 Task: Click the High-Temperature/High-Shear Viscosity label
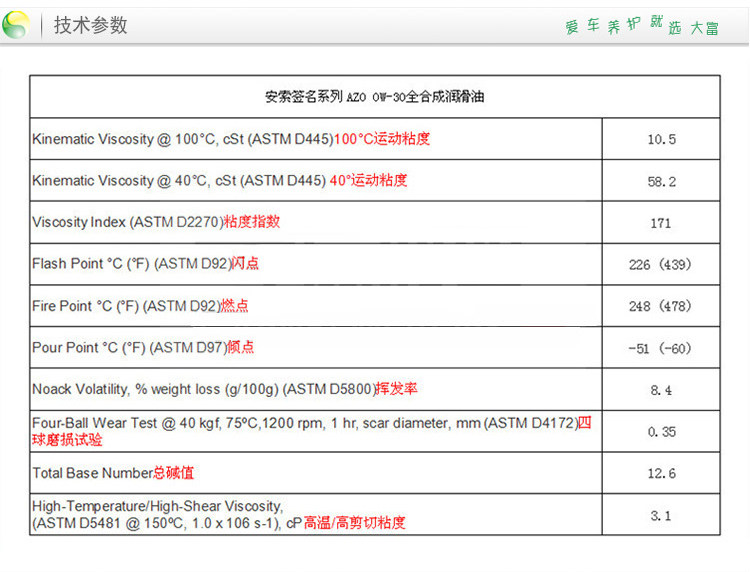219,515
